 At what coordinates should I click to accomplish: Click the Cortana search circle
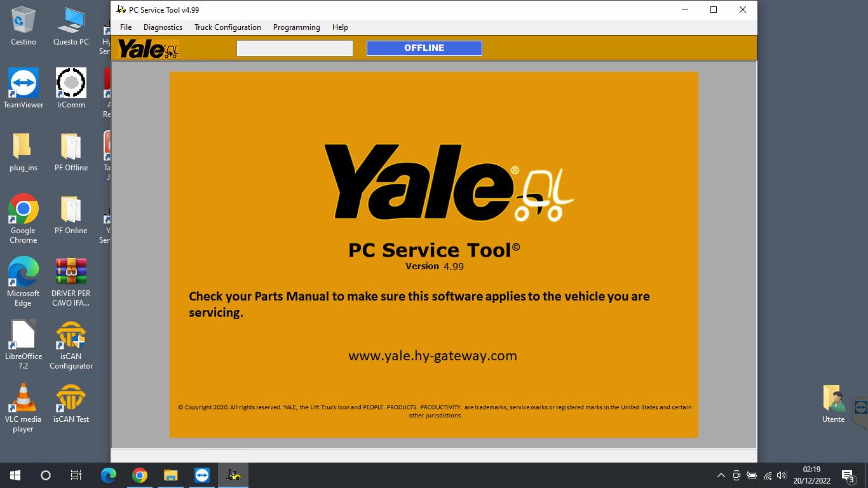46,475
